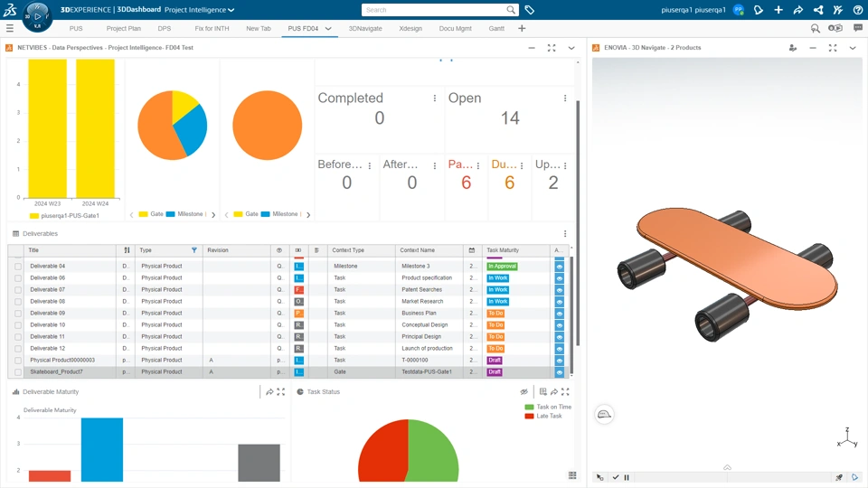Click the helmet view icon in 3D viewer
This screenshot has width=868, height=488.
[604, 415]
